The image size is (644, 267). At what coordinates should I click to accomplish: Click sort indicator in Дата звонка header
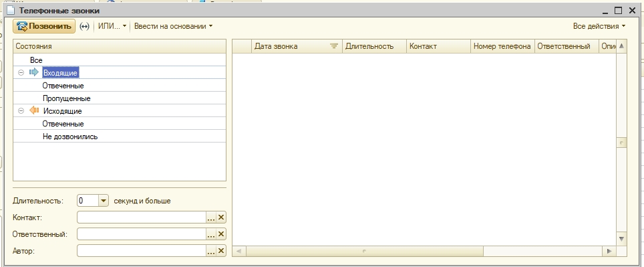point(334,46)
